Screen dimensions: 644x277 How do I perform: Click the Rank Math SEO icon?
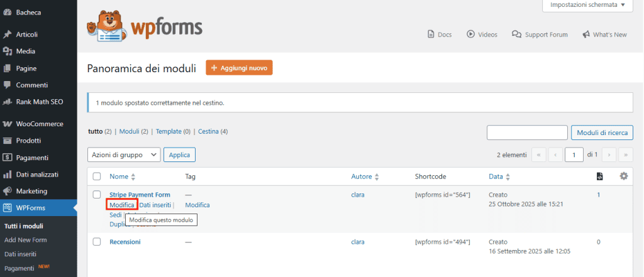point(7,101)
